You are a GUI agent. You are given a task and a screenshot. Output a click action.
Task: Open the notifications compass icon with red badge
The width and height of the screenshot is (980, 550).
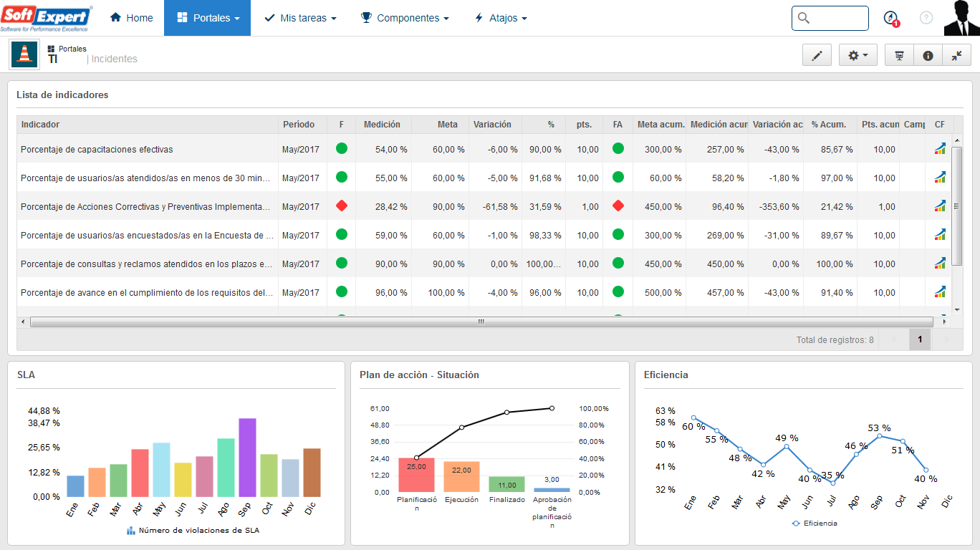click(890, 18)
